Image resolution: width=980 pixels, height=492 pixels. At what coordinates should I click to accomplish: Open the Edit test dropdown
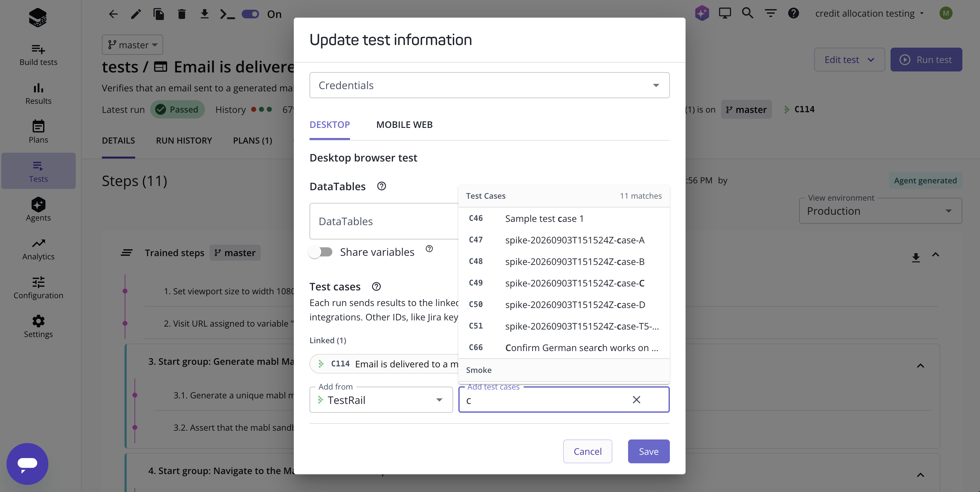(849, 60)
